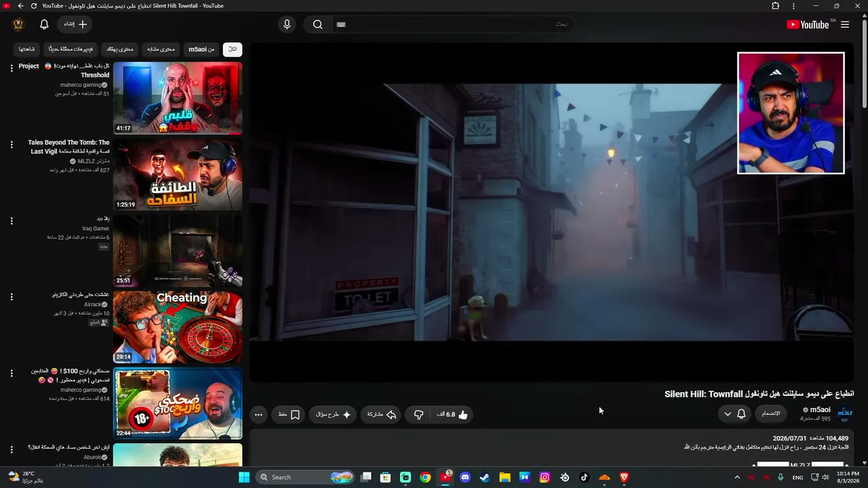Click the Ask a question sparkle button
Viewport: 868px width, 488px height.
pyautogui.click(x=333, y=414)
